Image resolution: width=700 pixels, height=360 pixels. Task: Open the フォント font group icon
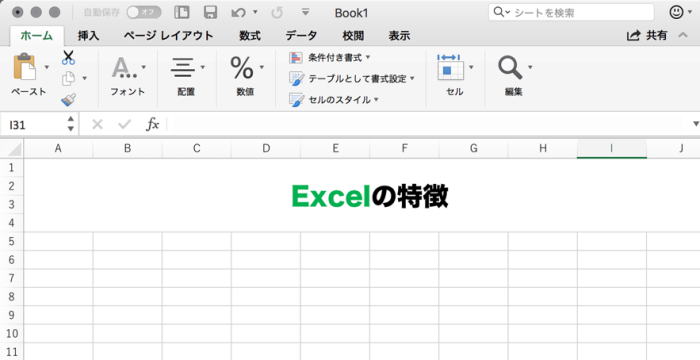tap(124, 67)
